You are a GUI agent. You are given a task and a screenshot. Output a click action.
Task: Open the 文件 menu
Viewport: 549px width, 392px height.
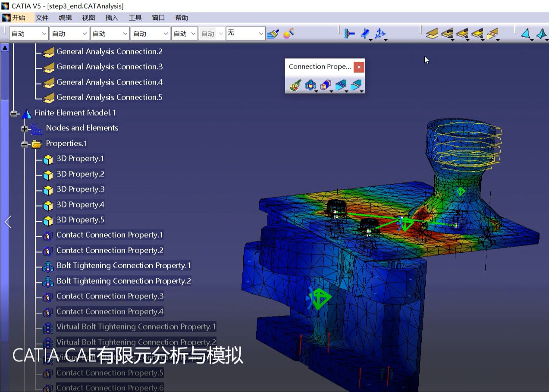pos(42,18)
